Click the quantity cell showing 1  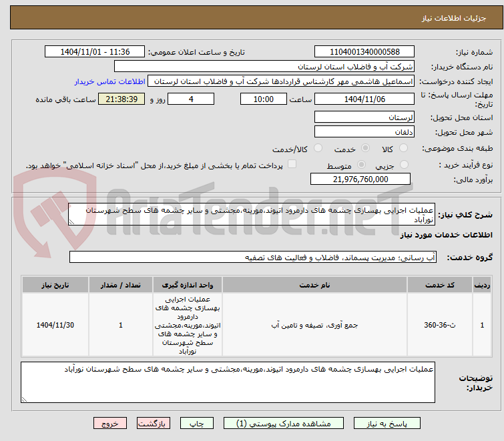pos(121,325)
